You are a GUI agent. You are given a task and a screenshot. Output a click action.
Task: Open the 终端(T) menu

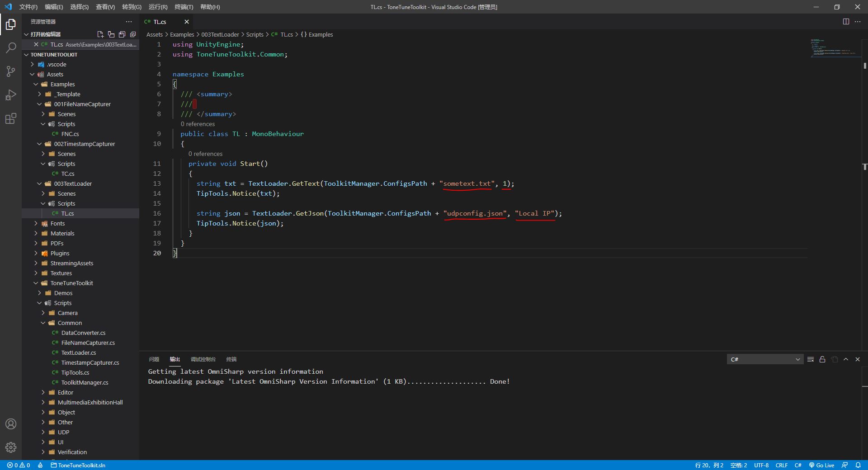(x=184, y=7)
